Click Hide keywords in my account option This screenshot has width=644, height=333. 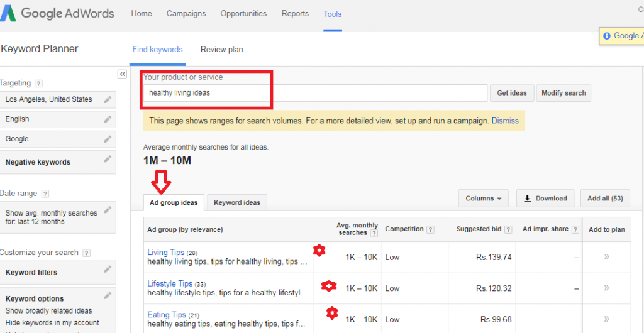52,323
